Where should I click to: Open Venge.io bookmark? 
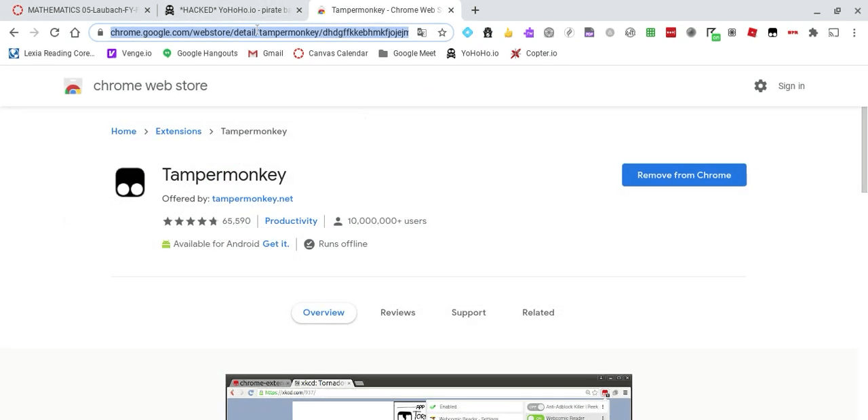(130, 53)
